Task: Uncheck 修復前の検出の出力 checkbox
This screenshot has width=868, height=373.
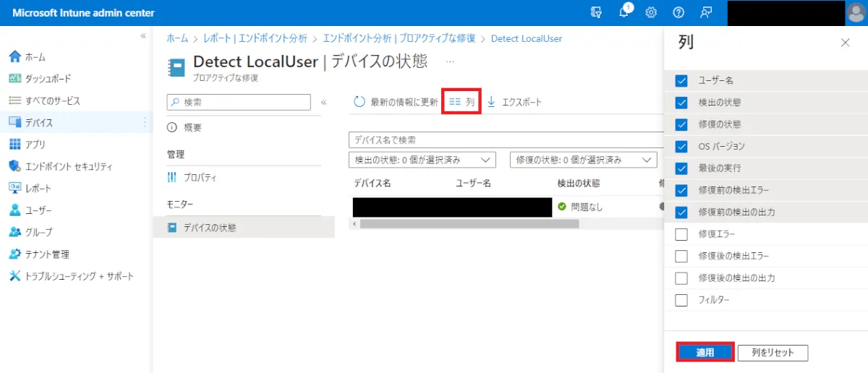Action: [681, 213]
